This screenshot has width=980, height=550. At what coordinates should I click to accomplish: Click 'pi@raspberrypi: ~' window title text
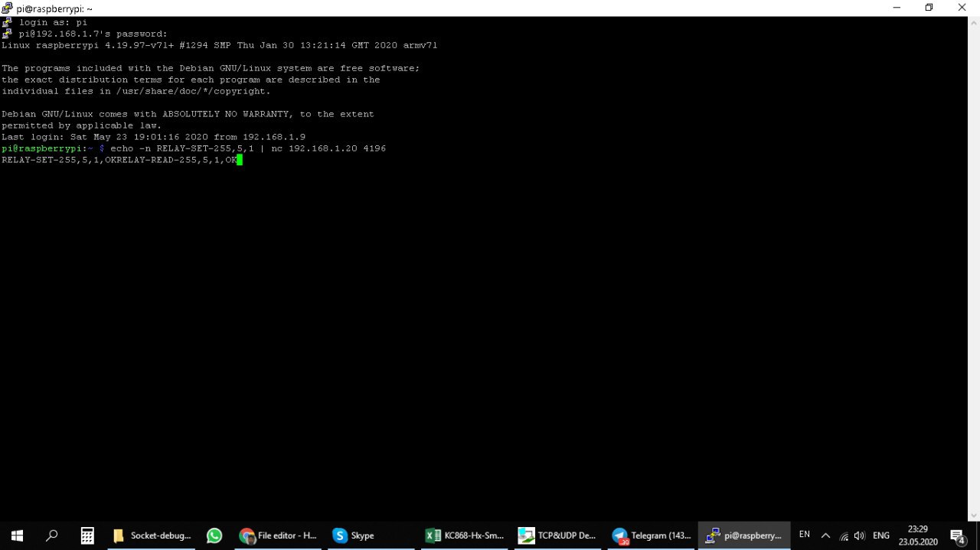tap(54, 8)
